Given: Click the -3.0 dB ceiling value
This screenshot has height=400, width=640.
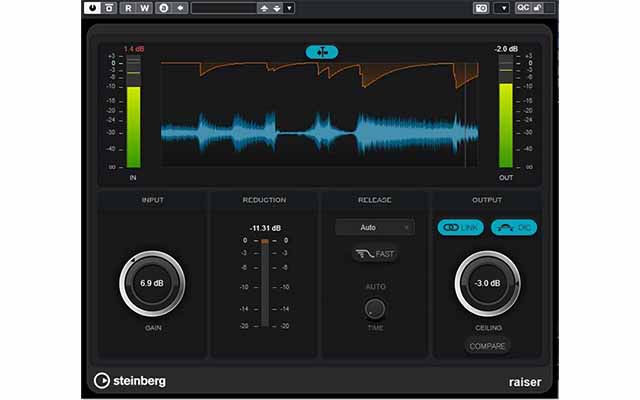Looking at the screenshot, I should (x=487, y=283).
